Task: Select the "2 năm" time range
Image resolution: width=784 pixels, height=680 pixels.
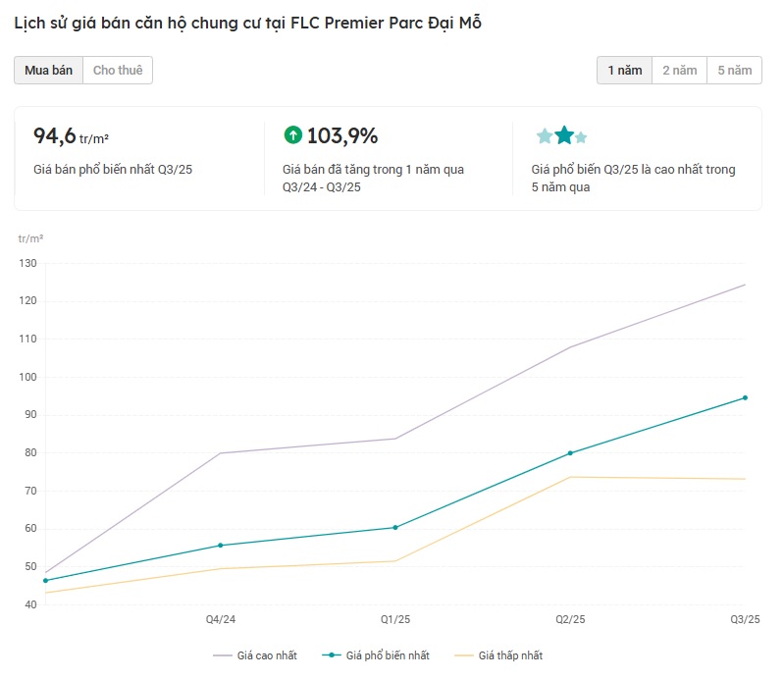Action: tap(679, 71)
